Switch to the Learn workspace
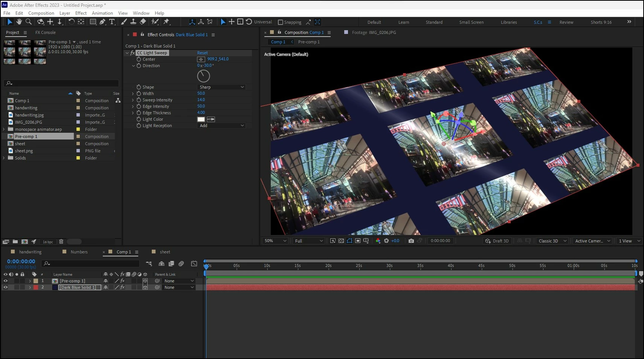 [403, 22]
